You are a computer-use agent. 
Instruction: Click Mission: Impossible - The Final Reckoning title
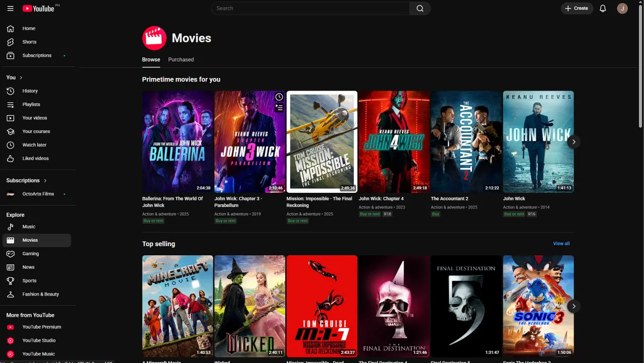(x=319, y=202)
